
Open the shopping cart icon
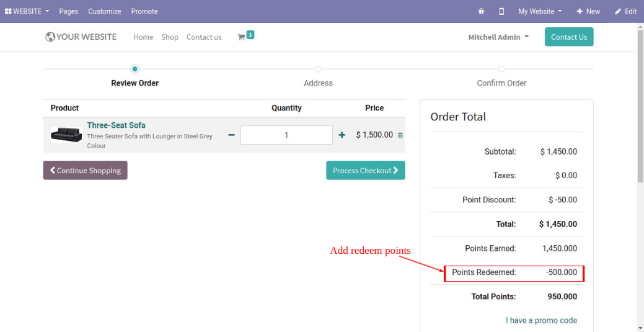(x=245, y=36)
